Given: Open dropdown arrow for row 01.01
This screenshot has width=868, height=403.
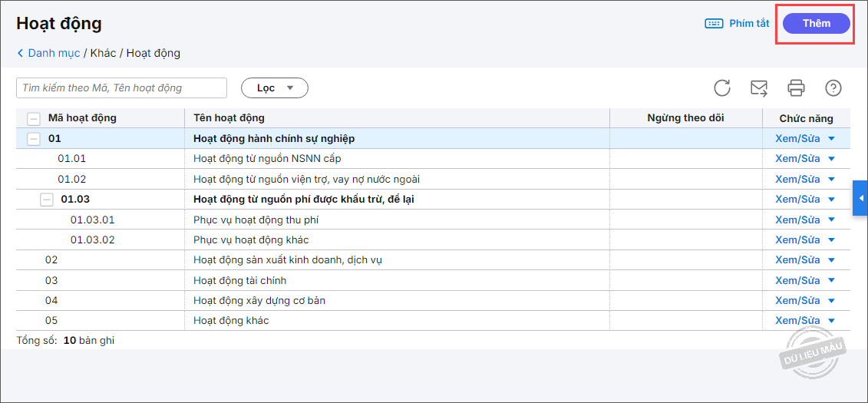Looking at the screenshot, I should (831, 159).
